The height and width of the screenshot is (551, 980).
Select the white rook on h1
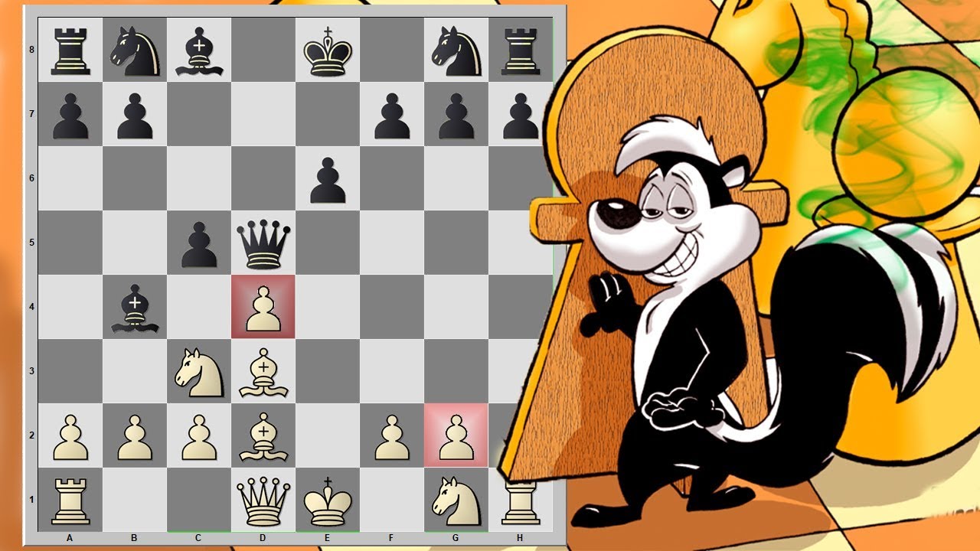521,501
